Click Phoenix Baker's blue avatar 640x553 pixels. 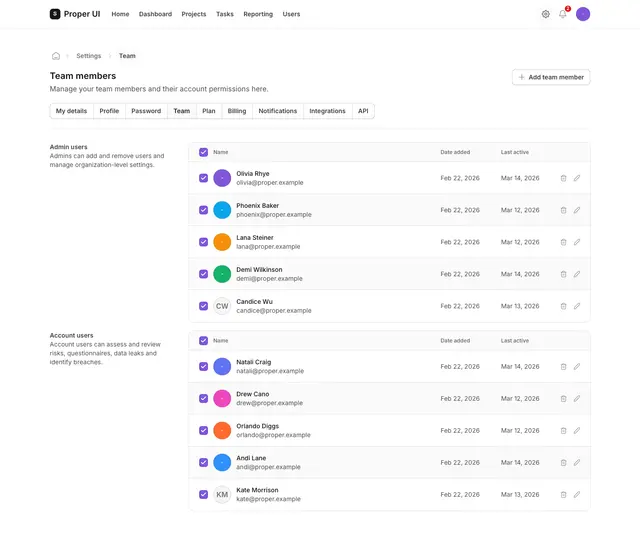222,210
